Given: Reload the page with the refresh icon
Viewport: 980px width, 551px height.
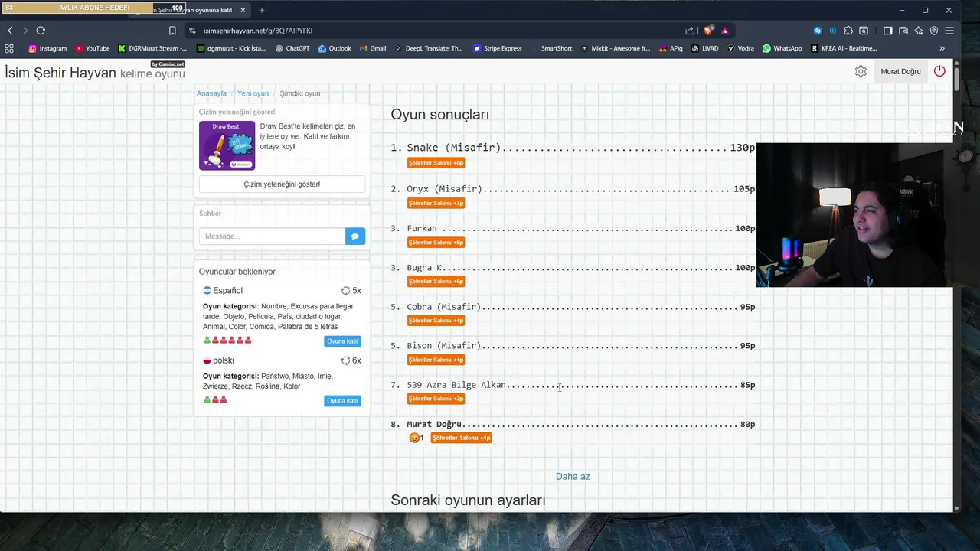Looking at the screenshot, I should 41,31.
